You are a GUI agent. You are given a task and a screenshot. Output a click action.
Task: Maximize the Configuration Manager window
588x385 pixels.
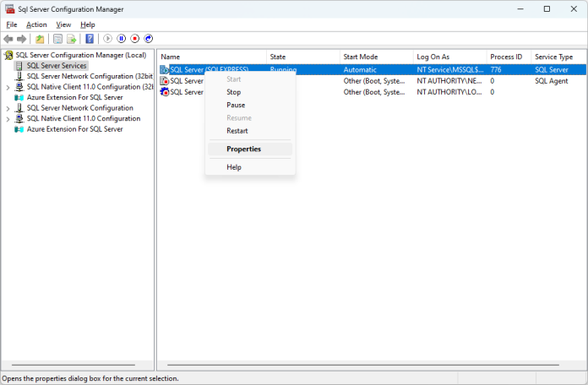[547, 9]
